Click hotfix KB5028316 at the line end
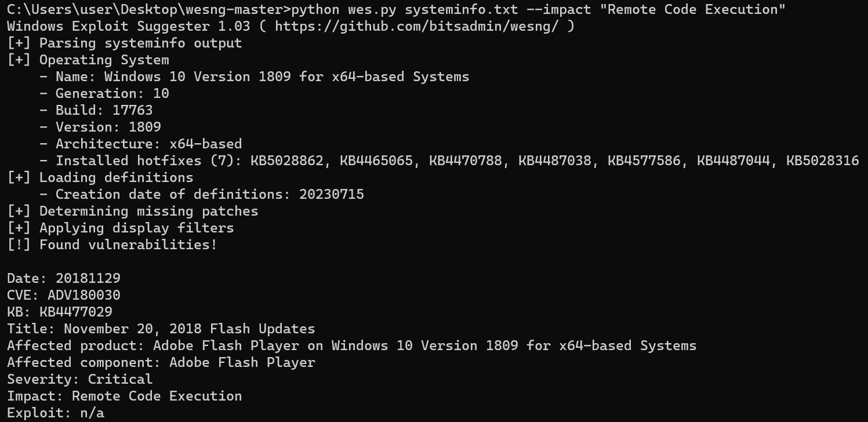Viewport: 868px width, 422px height. pos(822,161)
